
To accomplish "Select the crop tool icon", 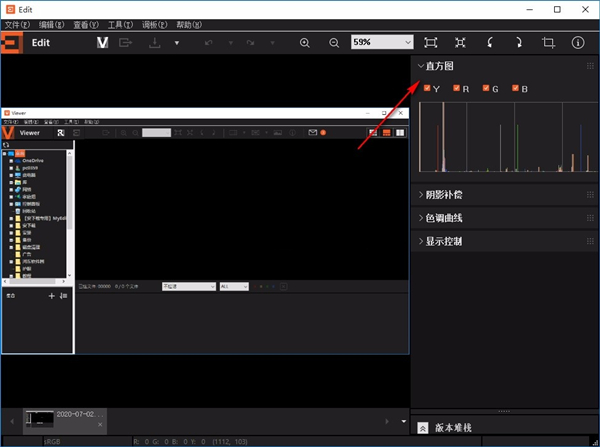I will [548, 43].
